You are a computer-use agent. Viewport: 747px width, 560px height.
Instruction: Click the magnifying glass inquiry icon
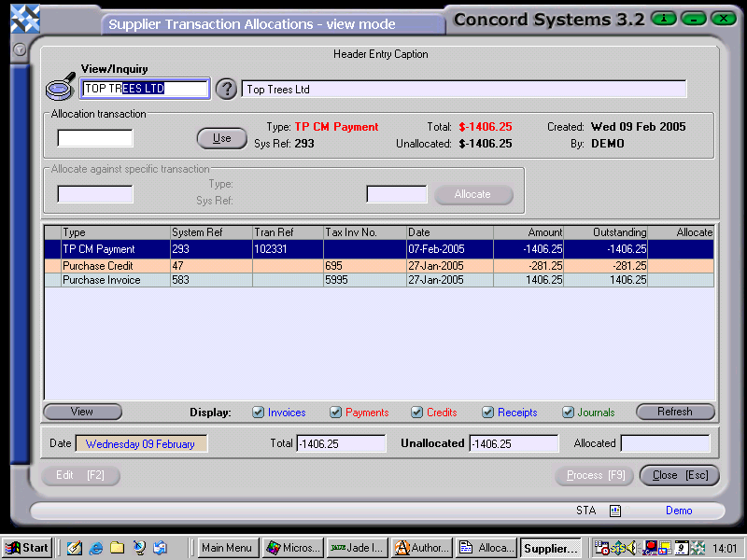click(59, 86)
